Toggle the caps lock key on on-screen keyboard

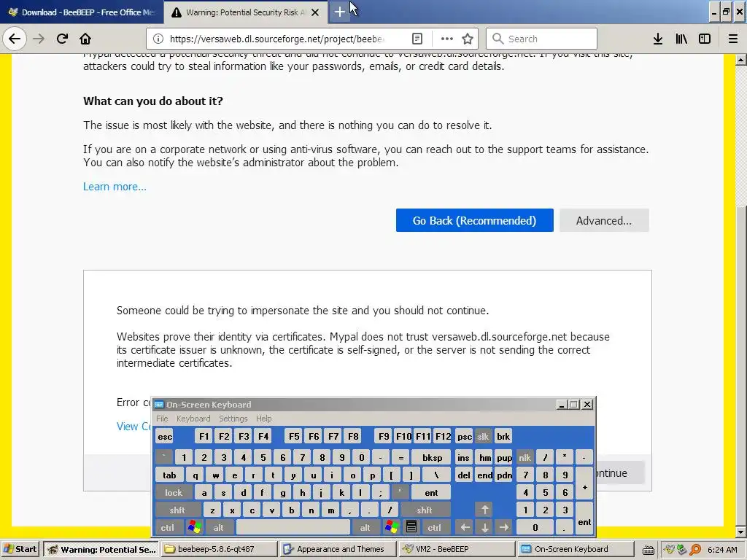coord(174,493)
